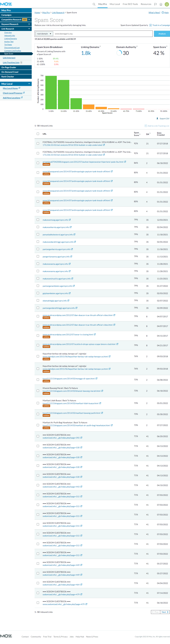Open the Free SEO Tools menu
Image resolution: width=170 pixels, height=644 pixels.
click(x=130, y=4)
